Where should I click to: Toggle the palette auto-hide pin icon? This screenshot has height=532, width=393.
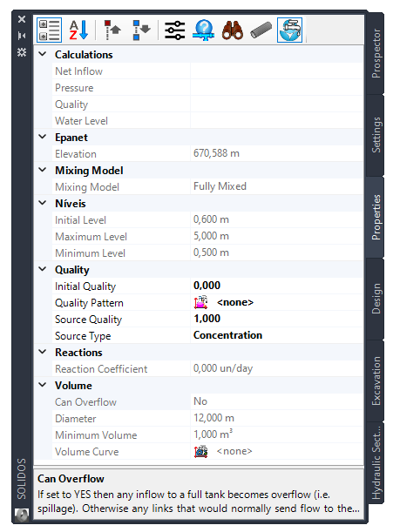[22, 36]
